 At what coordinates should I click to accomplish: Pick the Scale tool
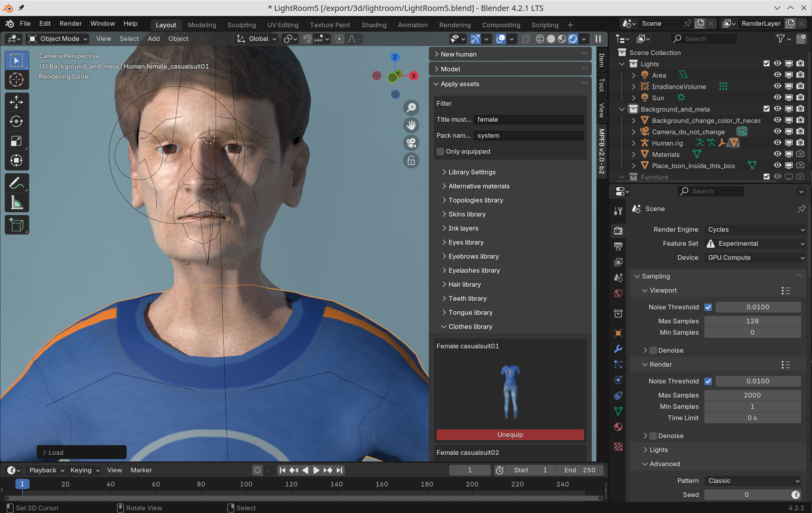16,141
